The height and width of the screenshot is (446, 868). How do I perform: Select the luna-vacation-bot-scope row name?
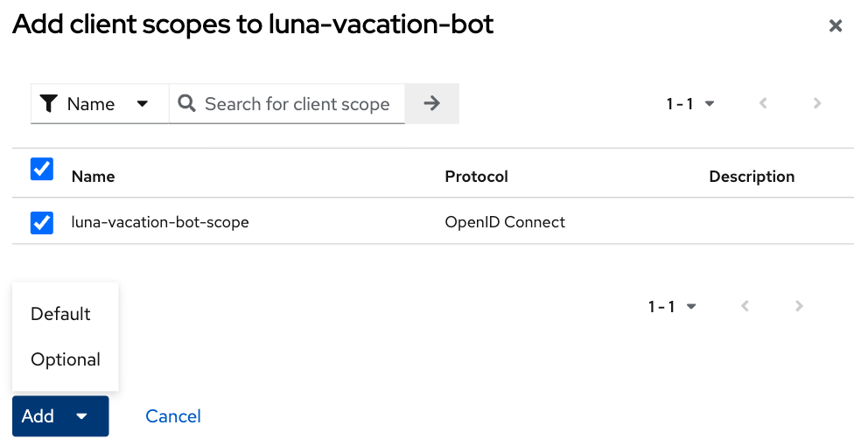[160, 222]
